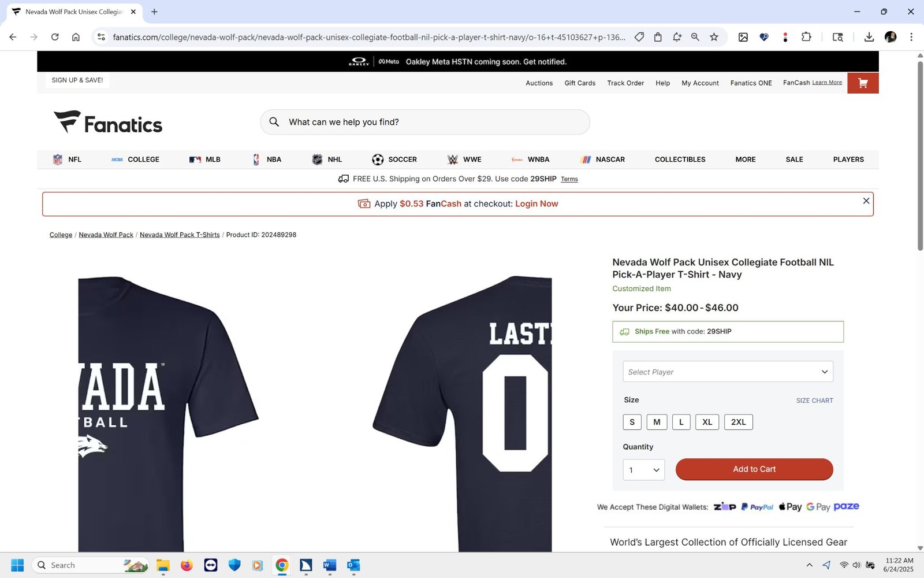Open the COLLECTIBLES menu
The height and width of the screenshot is (578, 924).
[x=680, y=160]
